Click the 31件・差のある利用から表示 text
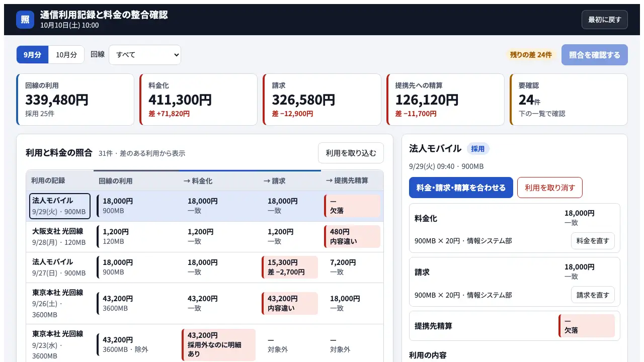The width and height of the screenshot is (644, 362). [x=142, y=153]
